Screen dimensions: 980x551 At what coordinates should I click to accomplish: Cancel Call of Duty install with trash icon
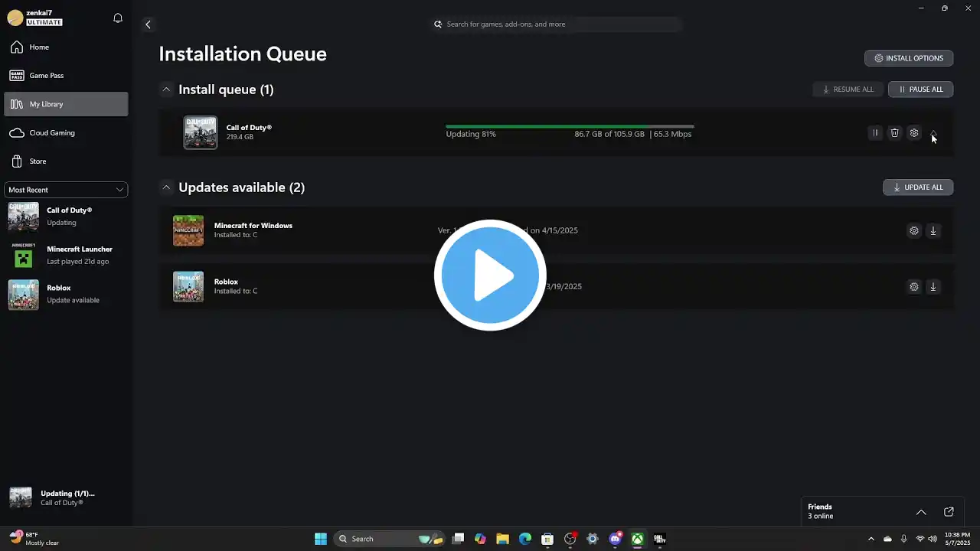pyautogui.click(x=894, y=133)
